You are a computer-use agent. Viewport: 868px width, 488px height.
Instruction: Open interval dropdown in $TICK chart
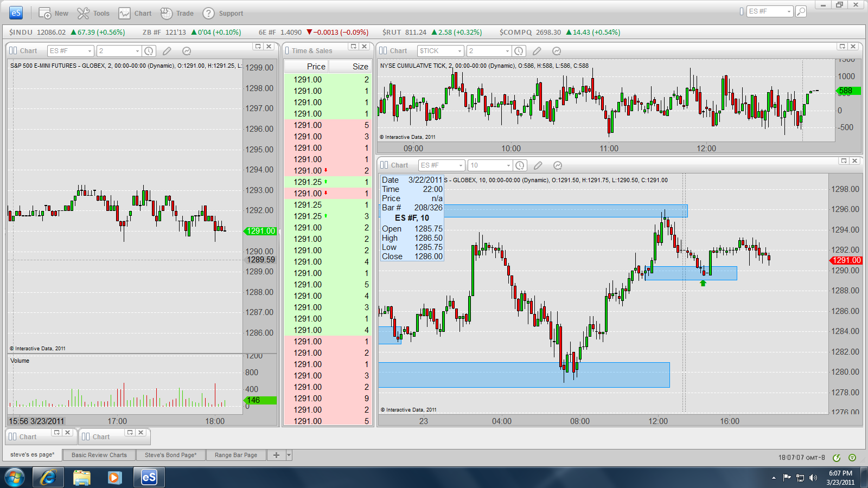click(507, 51)
